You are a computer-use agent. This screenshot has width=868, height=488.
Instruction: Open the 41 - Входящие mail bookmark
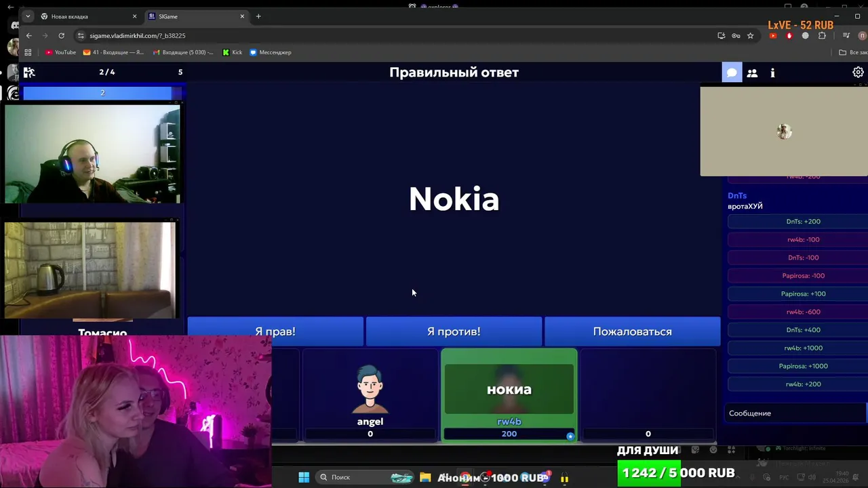113,52
